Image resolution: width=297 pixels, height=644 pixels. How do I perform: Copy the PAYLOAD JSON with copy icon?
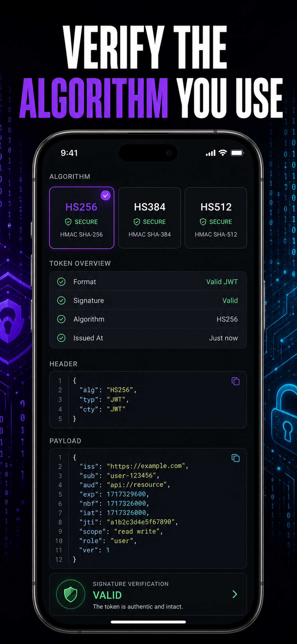(236, 458)
